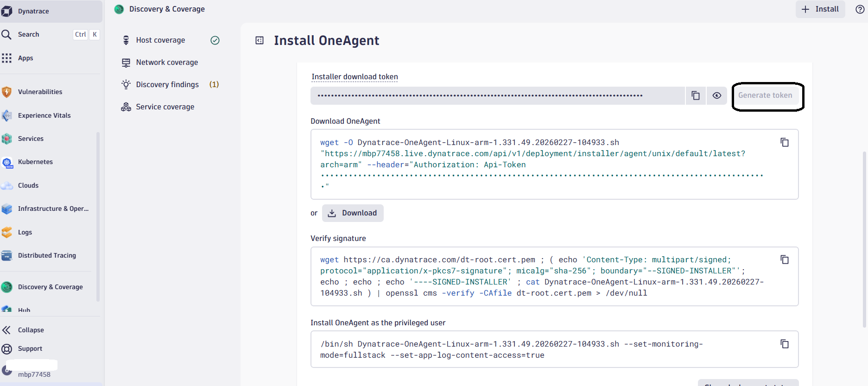Open the Vulnerabilities section
The height and width of the screenshot is (386, 868).
point(39,91)
